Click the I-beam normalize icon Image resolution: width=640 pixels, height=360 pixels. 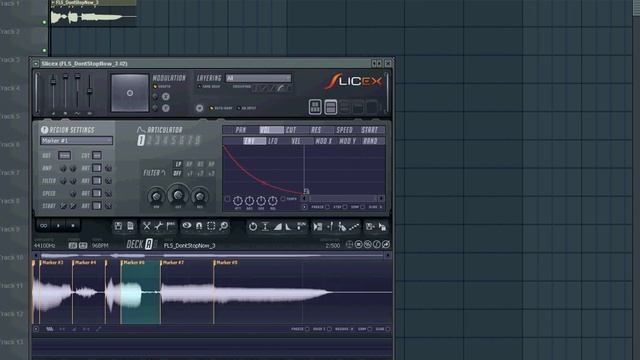pos(265,227)
